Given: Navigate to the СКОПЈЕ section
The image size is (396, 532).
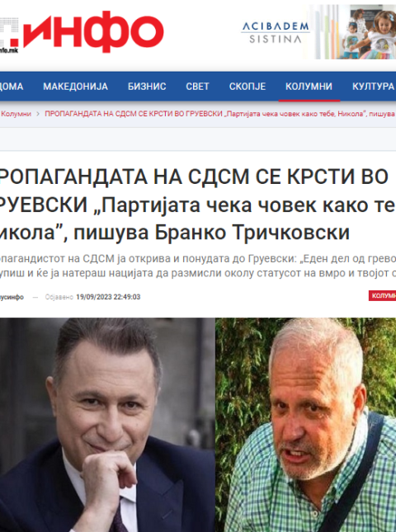Looking at the screenshot, I should (247, 87).
